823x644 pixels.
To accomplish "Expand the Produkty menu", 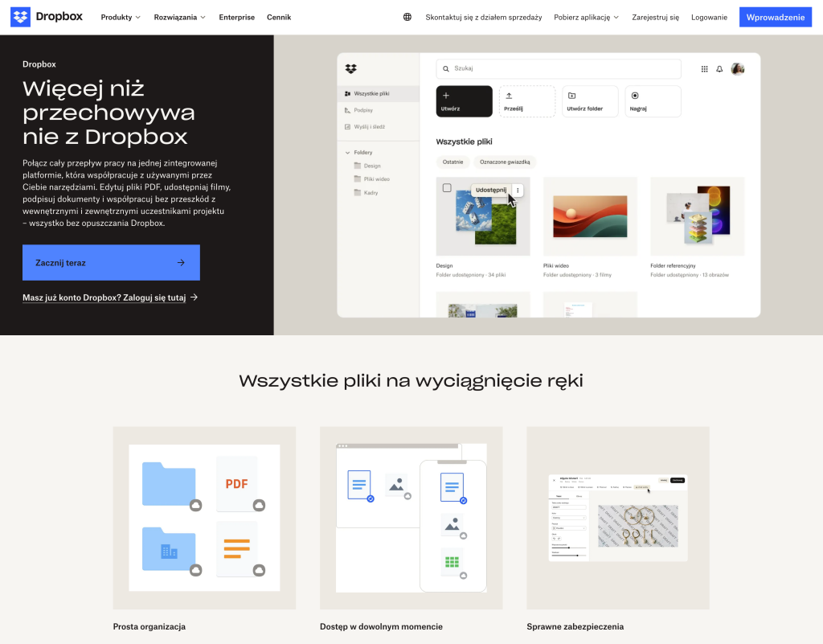I will (x=121, y=18).
